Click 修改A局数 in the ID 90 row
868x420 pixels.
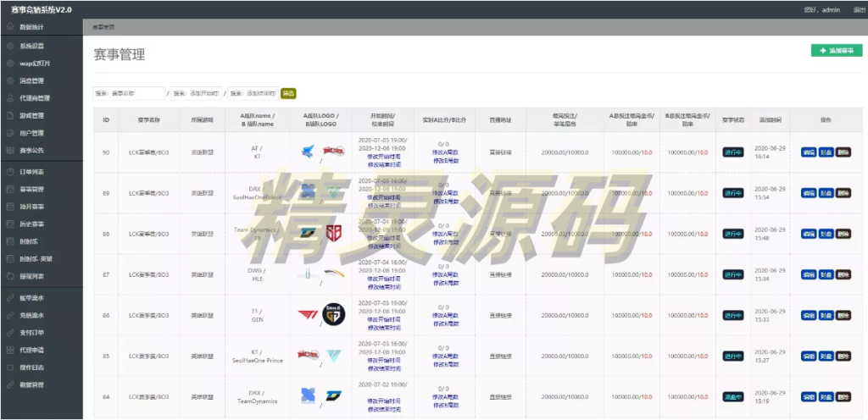(x=445, y=152)
